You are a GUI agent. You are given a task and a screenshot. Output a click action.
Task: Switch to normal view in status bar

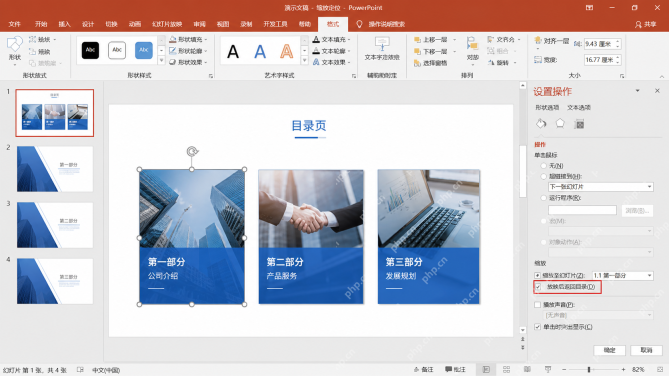(x=486, y=370)
